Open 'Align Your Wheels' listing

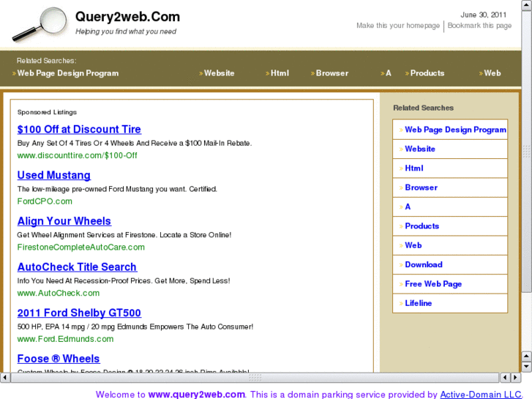pyautogui.click(x=64, y=221)
